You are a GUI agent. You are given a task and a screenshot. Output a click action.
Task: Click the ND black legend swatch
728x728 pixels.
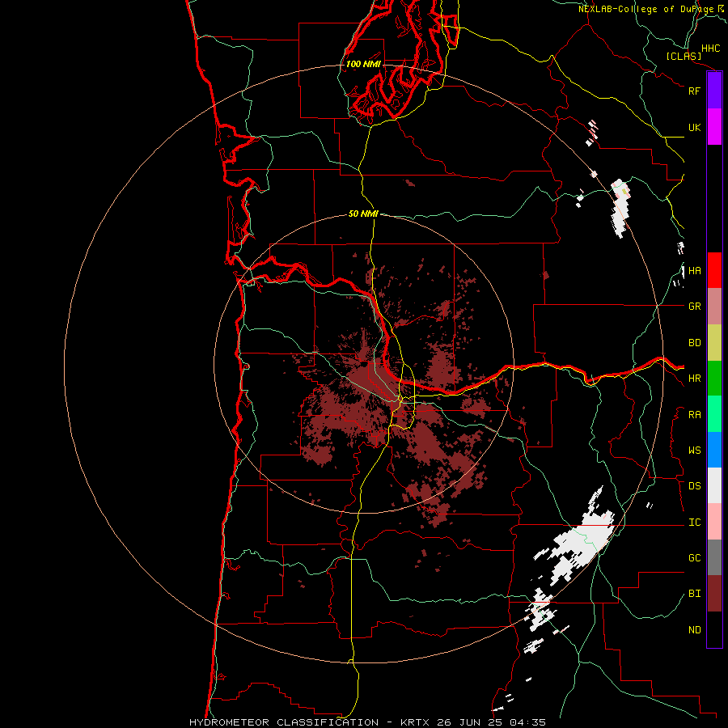[714, 629]
